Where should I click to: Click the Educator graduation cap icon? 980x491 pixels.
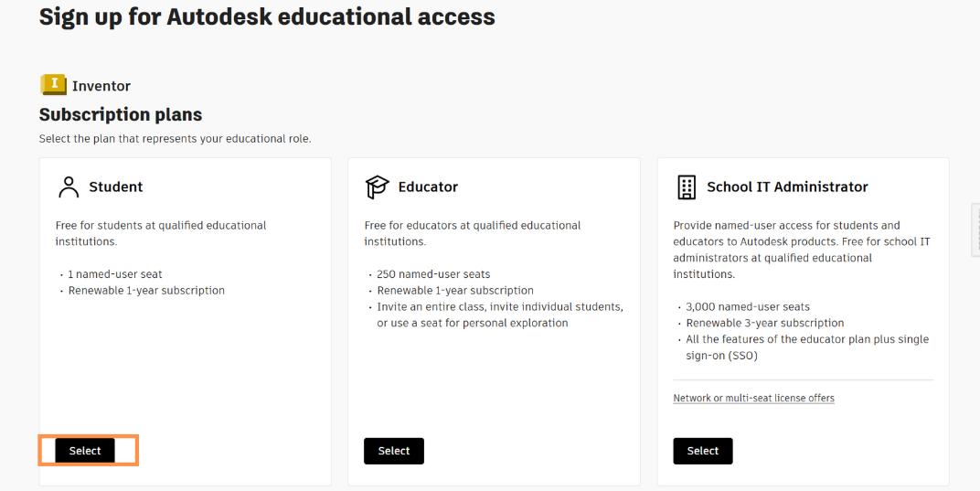point(377,187)
